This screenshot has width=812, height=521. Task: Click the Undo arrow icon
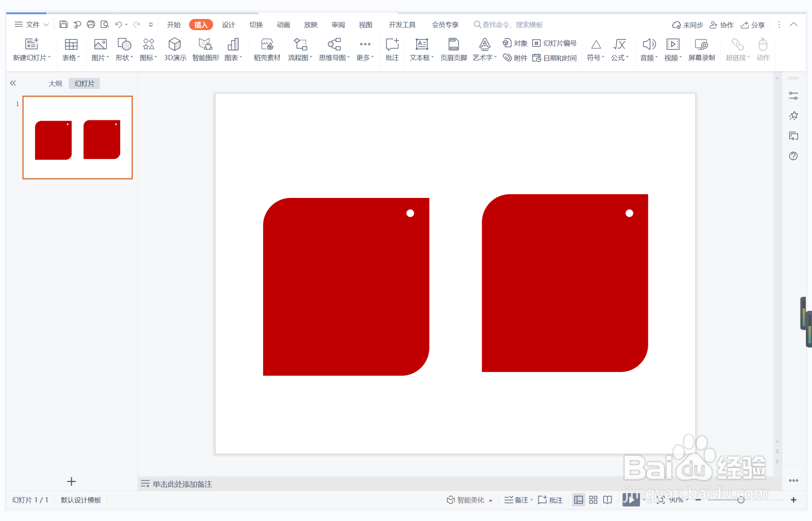coord(119,25)
